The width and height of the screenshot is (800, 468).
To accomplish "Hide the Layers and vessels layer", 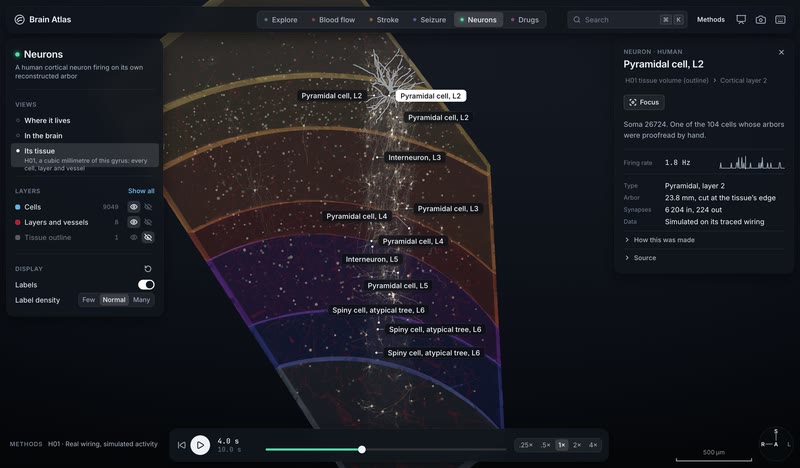I will [148, 222].
